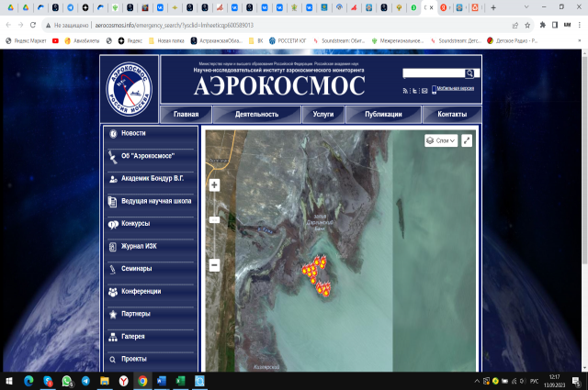Open Telegram from the taskbar
588x390 pixels.
point(85,381)
